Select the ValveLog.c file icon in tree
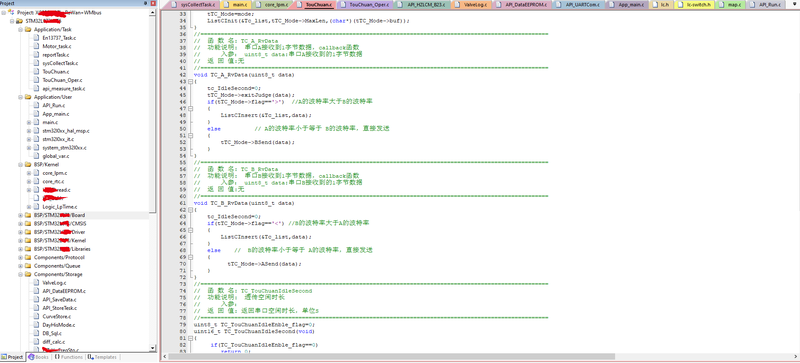The width and height of the screenshot is (800, 363). click(37, 282)
